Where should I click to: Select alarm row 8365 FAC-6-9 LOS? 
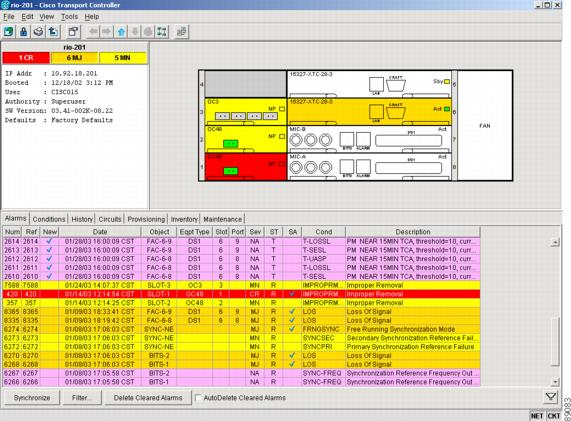[242, 312]
